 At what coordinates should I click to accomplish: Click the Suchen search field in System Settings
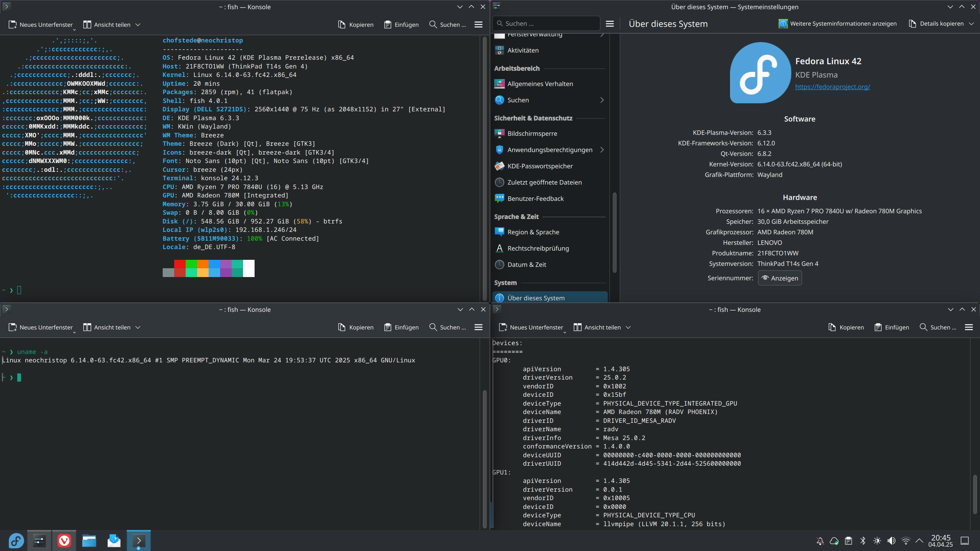point(547,24)
